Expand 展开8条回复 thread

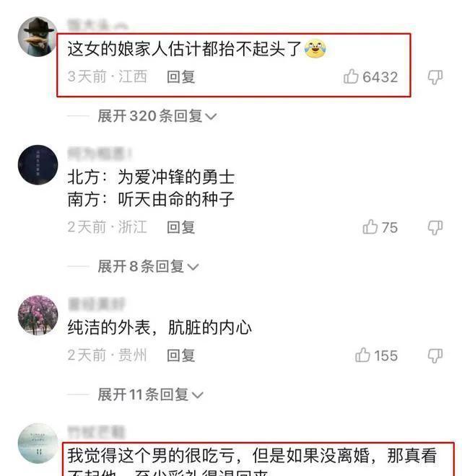click(x=148, y=267)
